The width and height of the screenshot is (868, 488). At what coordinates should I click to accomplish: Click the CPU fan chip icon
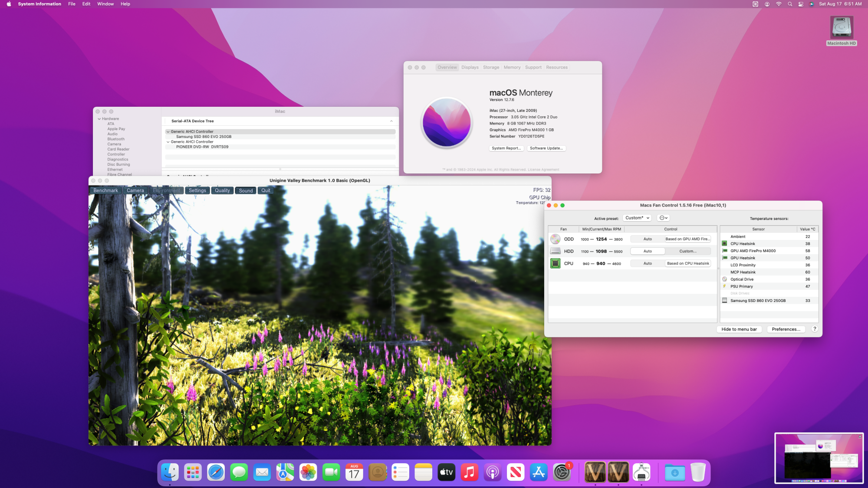555,263
